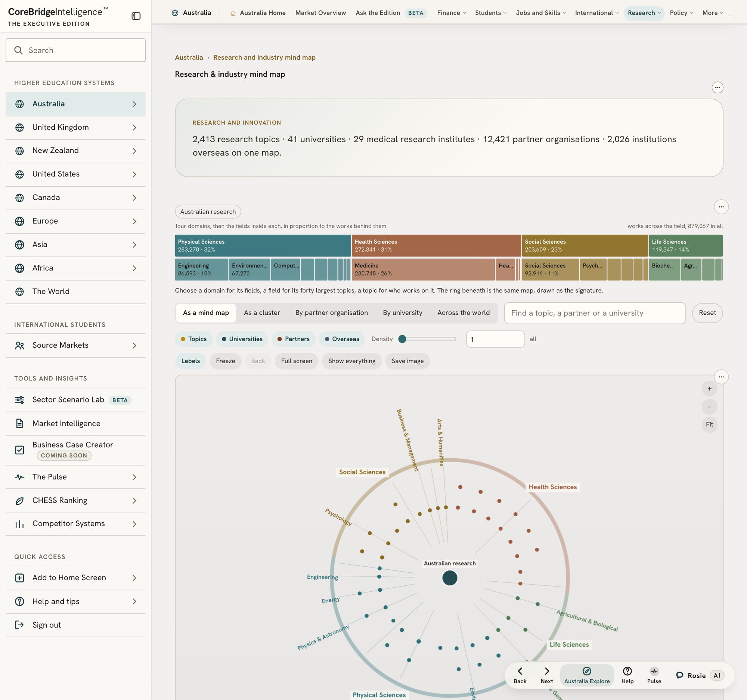The image size is (747, 700).
Task: Click the Market Intelligence document icon
Action: pos(19,424)
